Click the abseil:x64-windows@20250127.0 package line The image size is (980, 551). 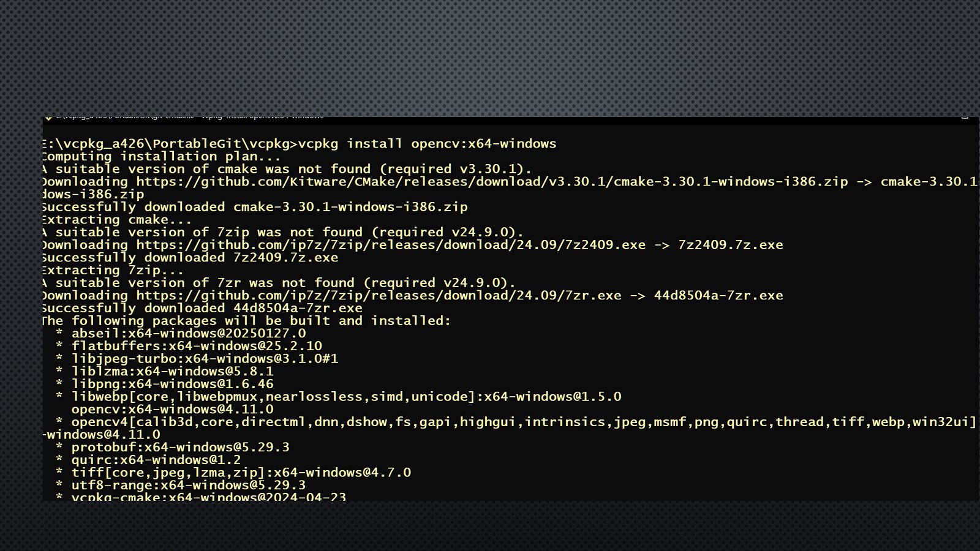[189, 334]
